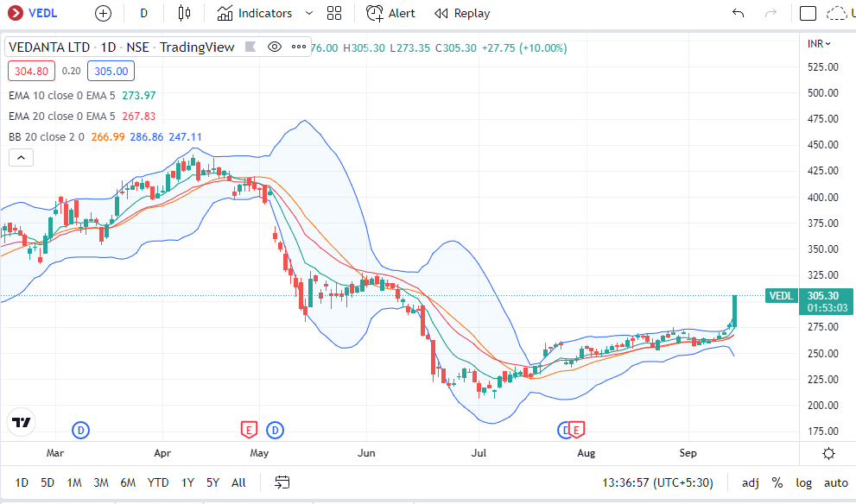Click the earnings E marker before May

[249, 430]
